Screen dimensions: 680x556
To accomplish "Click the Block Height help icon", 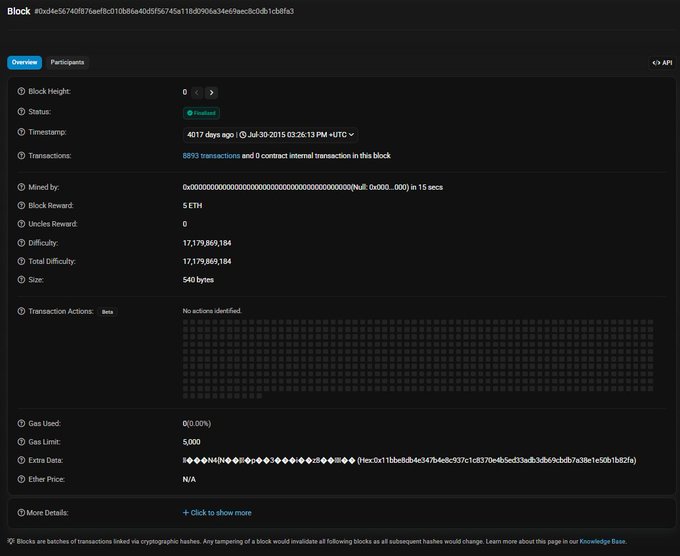I will click(x=21, y=92).
